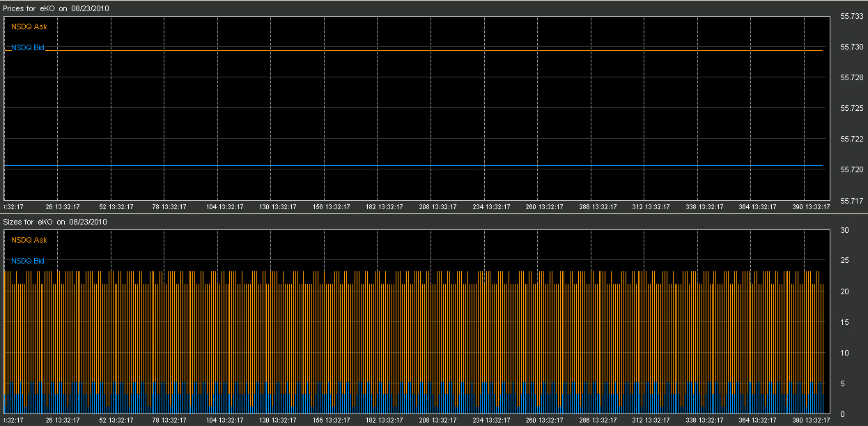This screenshot has height=426, width=868.
Task: Click '390 13:32:17' tick under Sizes chart
Action: pyautogui.click(x=811, y=420)
